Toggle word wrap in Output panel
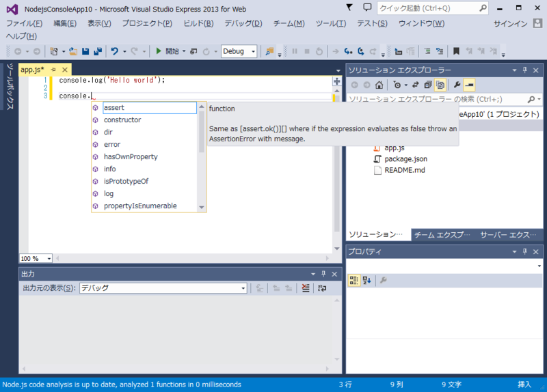 322,288
